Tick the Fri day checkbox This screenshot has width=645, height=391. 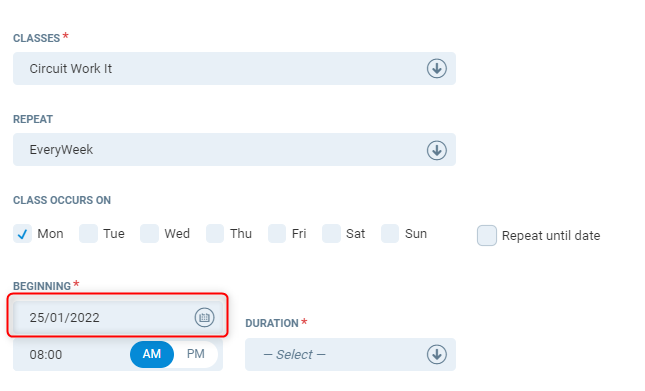[x=277, y=234]
